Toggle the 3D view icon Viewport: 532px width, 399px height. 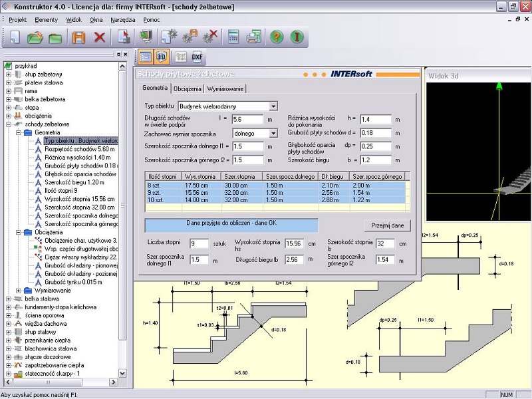pyautogui.click(x=161, y=57)
